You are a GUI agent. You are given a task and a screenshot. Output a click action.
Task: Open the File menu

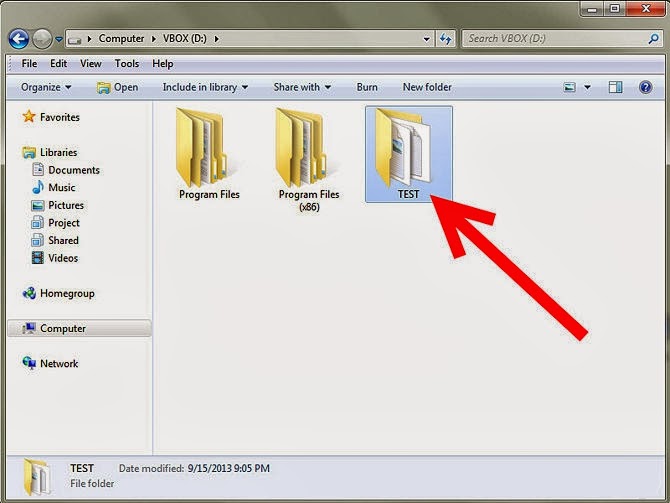(x=29, y=64)
